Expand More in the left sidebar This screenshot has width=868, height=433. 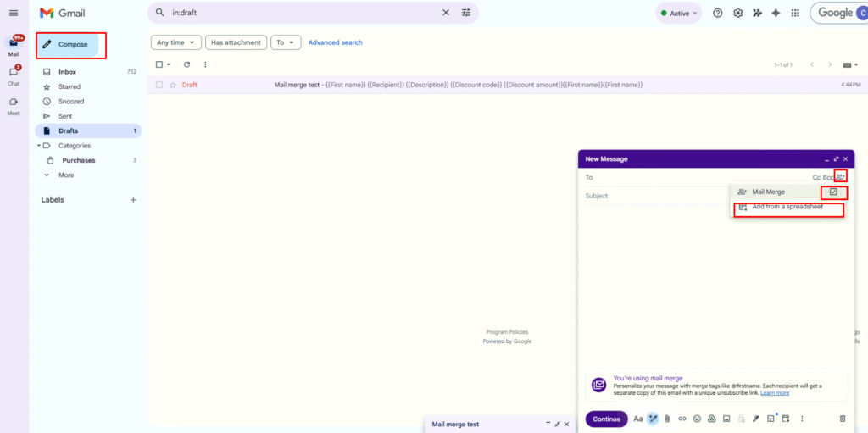pyautogui.click(x=65, y=175)
